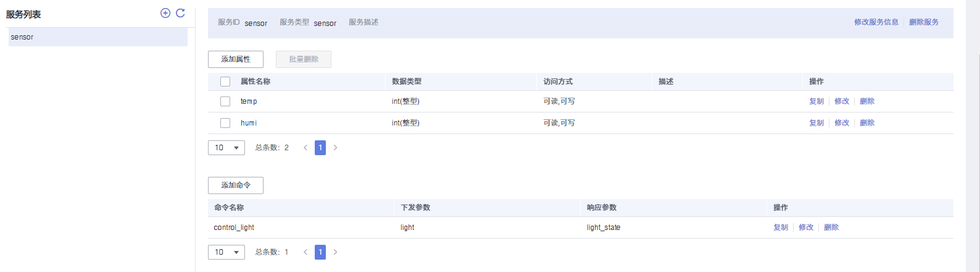Image resolution: width=980 pixels, height=272 pixels.
Task: Open commands page size dropdown
Action: point(226,252)
